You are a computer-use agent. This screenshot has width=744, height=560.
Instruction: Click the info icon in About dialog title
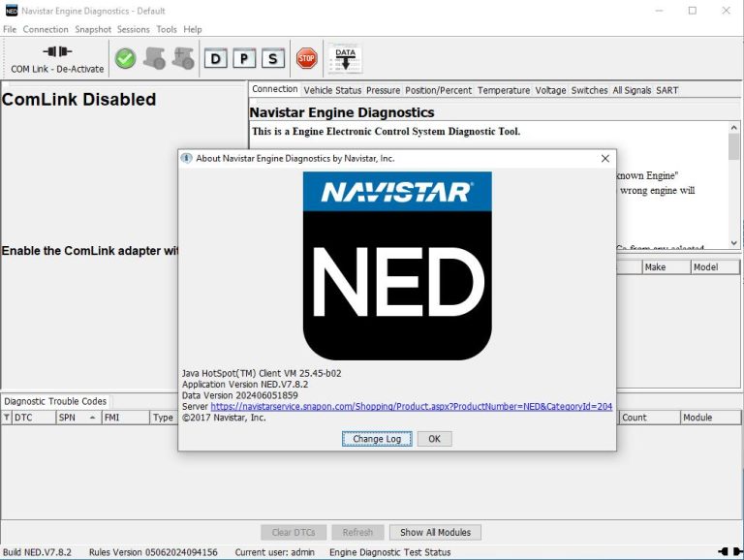point(186,158)
